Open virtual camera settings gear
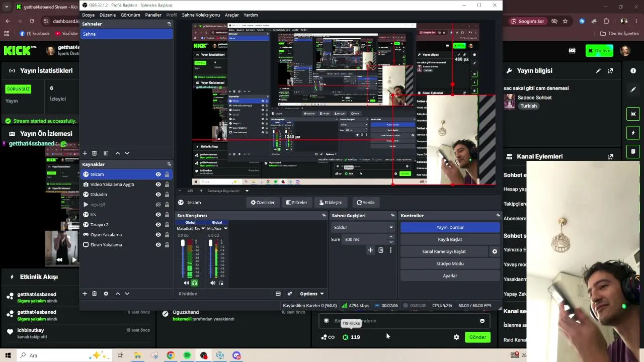644x362 pixels. pyautogui.click(x=495, y=251)
